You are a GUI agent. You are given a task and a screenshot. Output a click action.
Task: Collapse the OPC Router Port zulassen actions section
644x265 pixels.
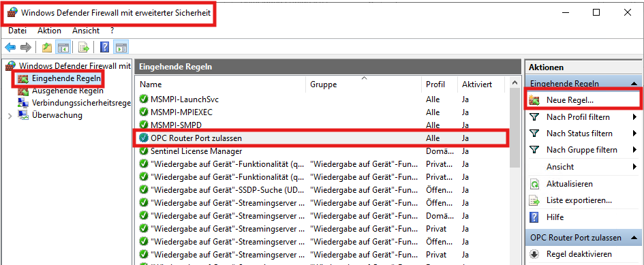coord(634,238)
